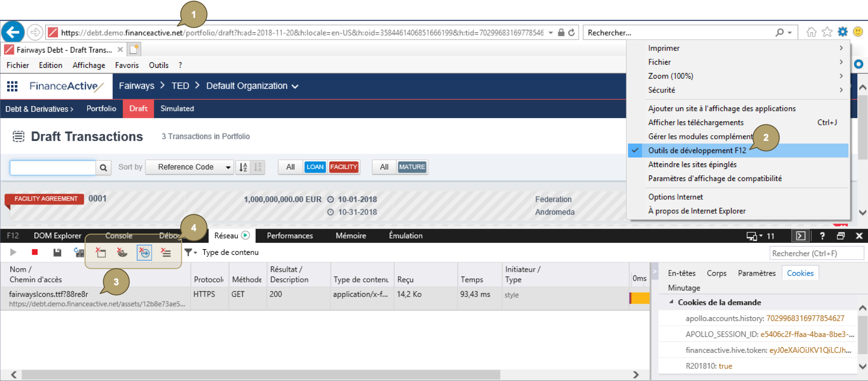Select the All filter beside MATURE
The image size is (868, 381).
384,167
